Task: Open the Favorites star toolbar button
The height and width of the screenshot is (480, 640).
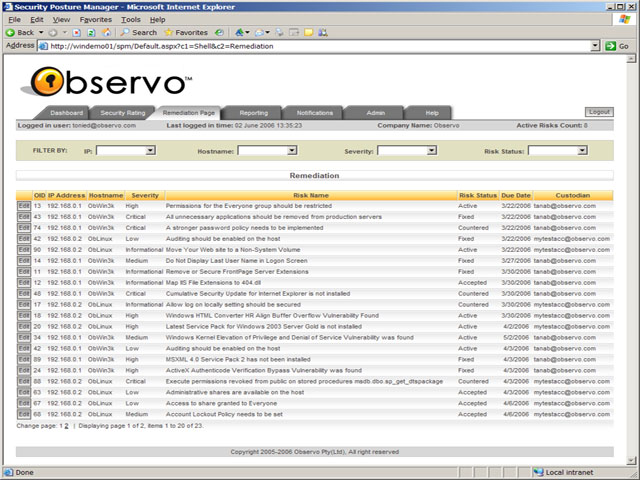Action: (186, 33)
